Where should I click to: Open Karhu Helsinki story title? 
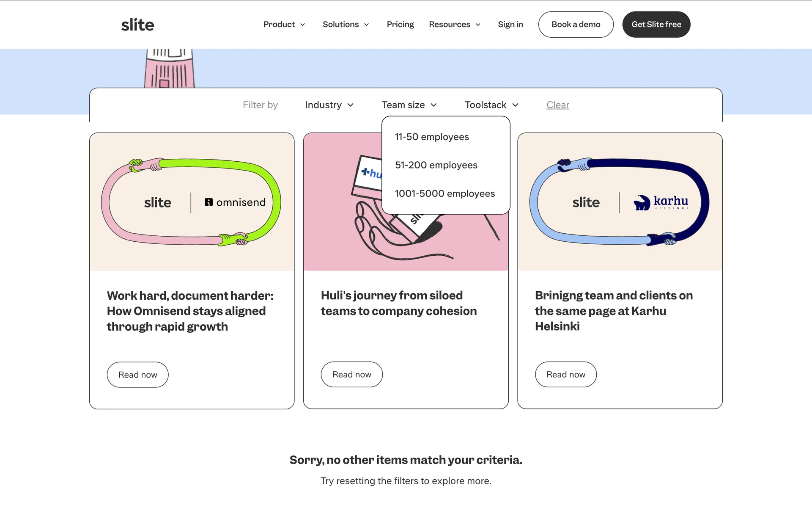(613, 311)
